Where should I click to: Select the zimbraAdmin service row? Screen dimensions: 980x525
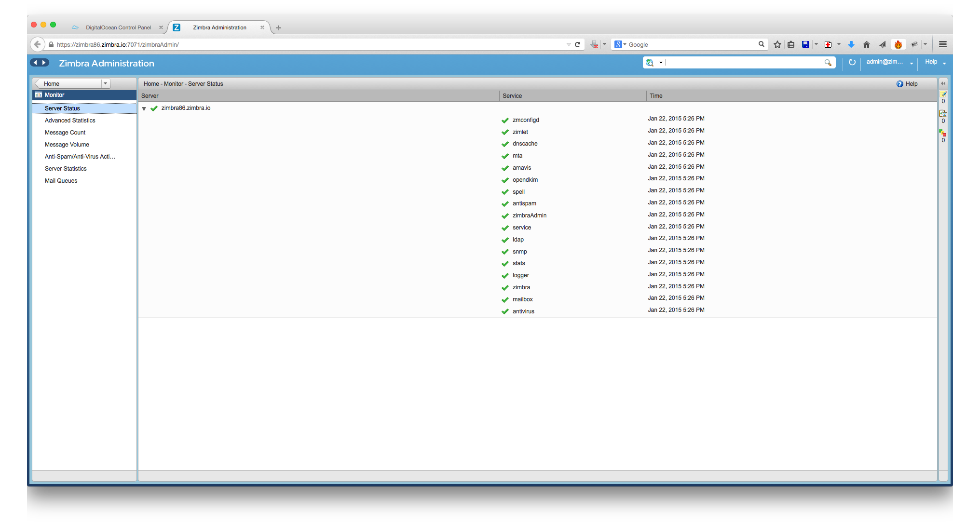coord(538,215)
